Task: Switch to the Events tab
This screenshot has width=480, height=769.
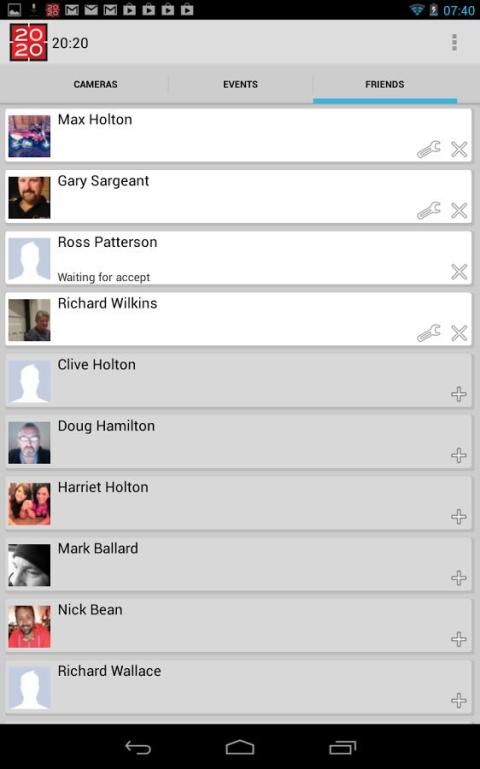Action: [x=240, y=84]
